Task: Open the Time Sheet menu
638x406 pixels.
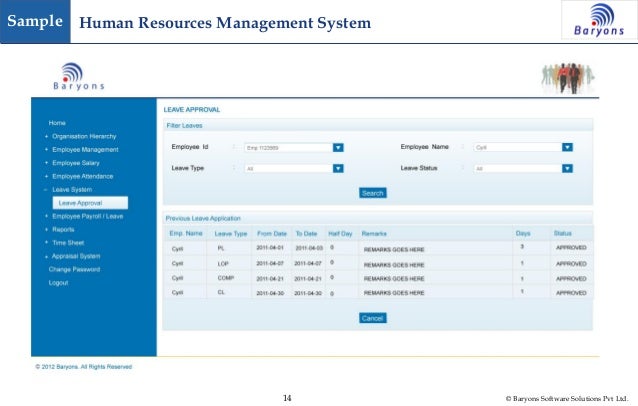Action: click(x=68, y=243)
